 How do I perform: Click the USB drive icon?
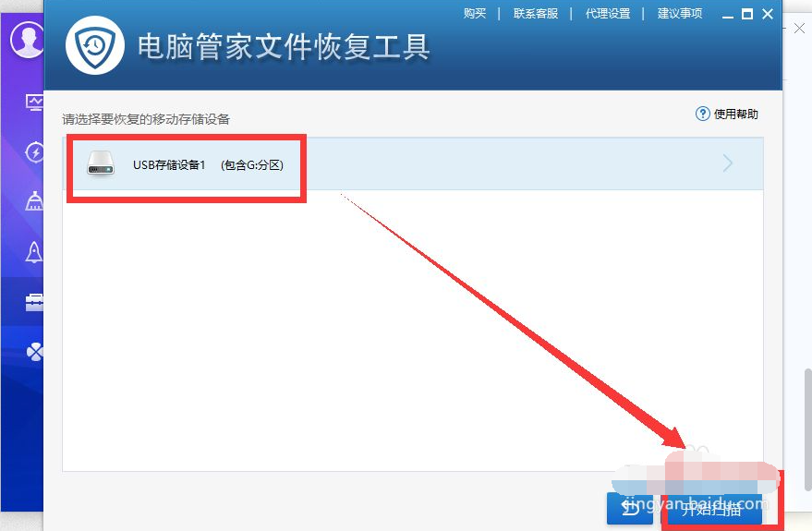[101, 165]
